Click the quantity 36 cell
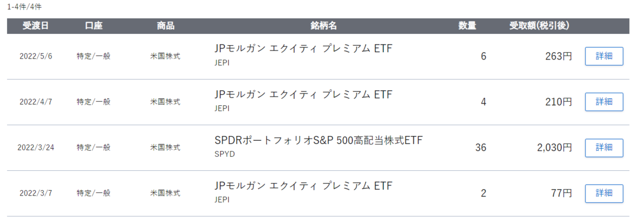Screen dimensions: 644x224 481,147
